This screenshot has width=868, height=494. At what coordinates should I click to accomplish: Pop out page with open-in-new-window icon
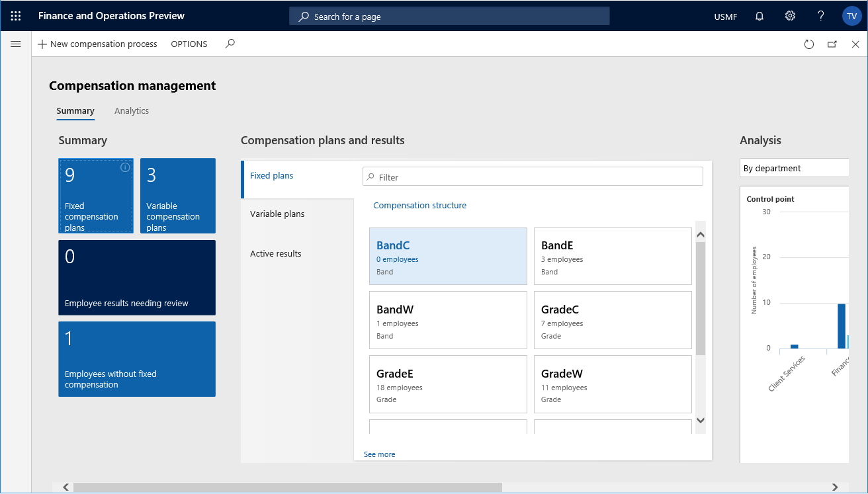pyautogui.click(x=832, y=44)
